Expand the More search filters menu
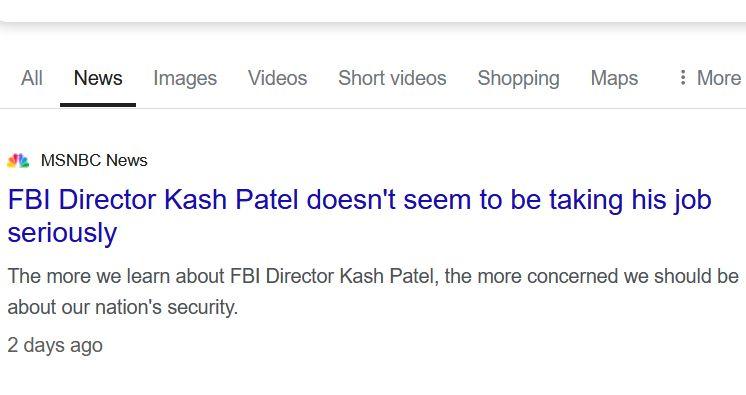This screenshot has height=395, width=746. [x=710, y=78]
